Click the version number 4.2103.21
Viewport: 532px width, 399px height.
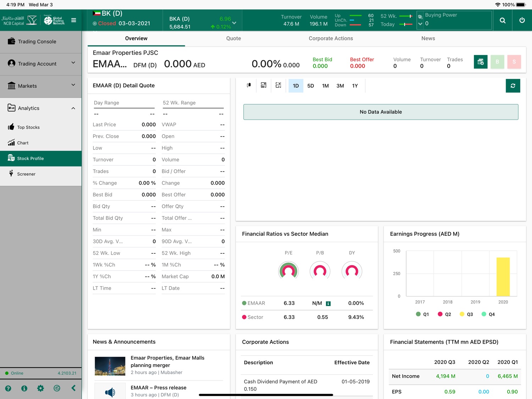tap(67, 373)
